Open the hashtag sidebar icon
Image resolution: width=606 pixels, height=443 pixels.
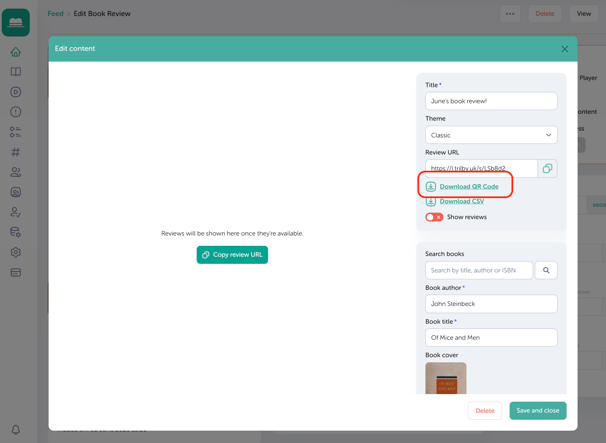15,152
